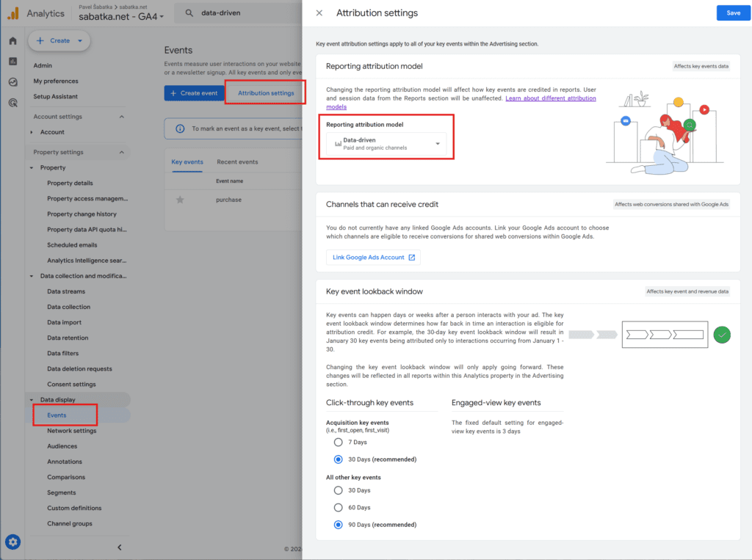Star the purchase key event
The height and width of the screenshot is (560, 752).
[180, 200]
